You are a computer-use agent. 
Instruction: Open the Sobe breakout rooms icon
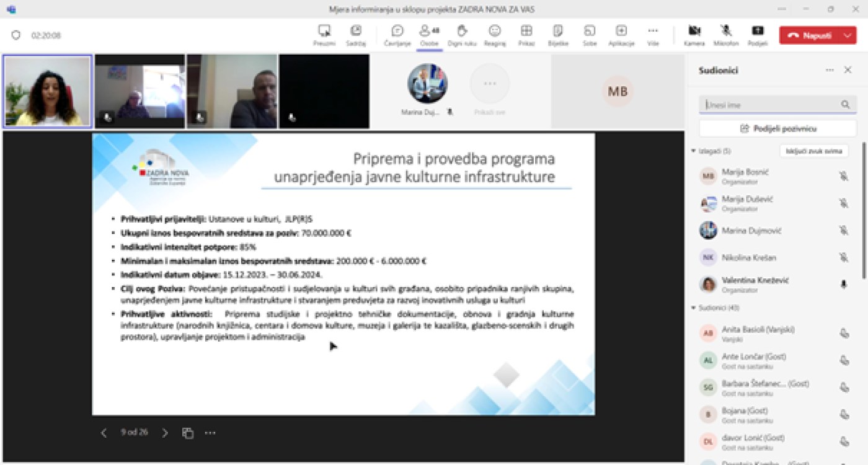pos(589,31)
